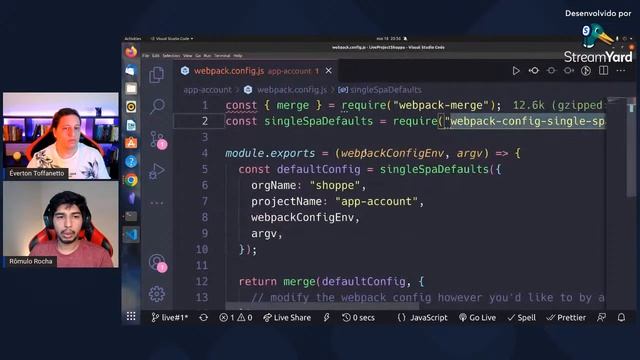Viewport: 640px width, 360px height.
Task: Open Ubuntu Software from the dock
Action: click(131, 143)
